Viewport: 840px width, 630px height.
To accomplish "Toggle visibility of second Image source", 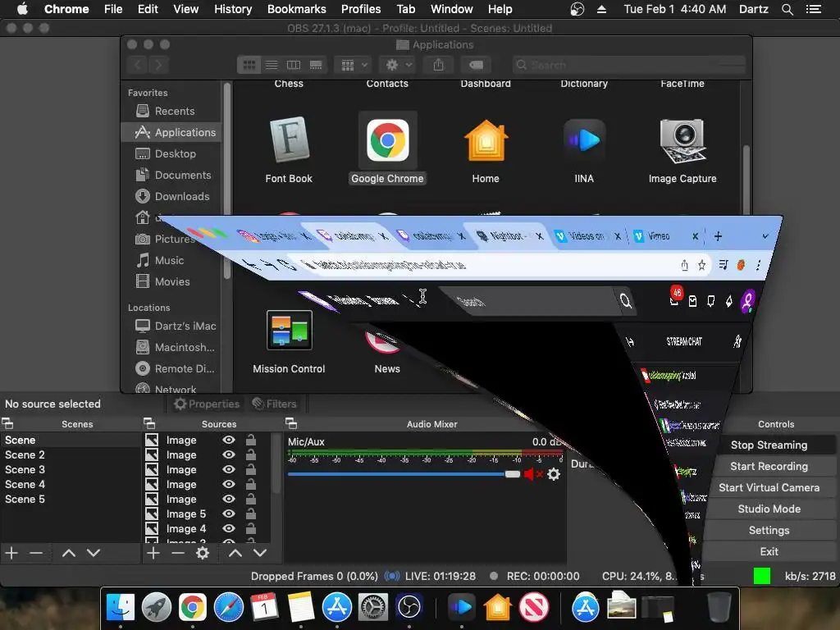I will point(229,454).
